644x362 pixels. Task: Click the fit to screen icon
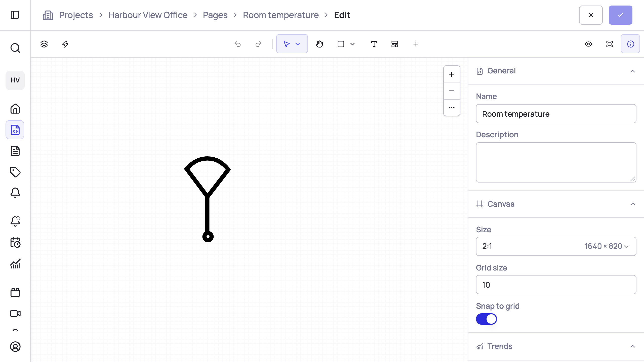pyautogui.click(x=610, y=44)
